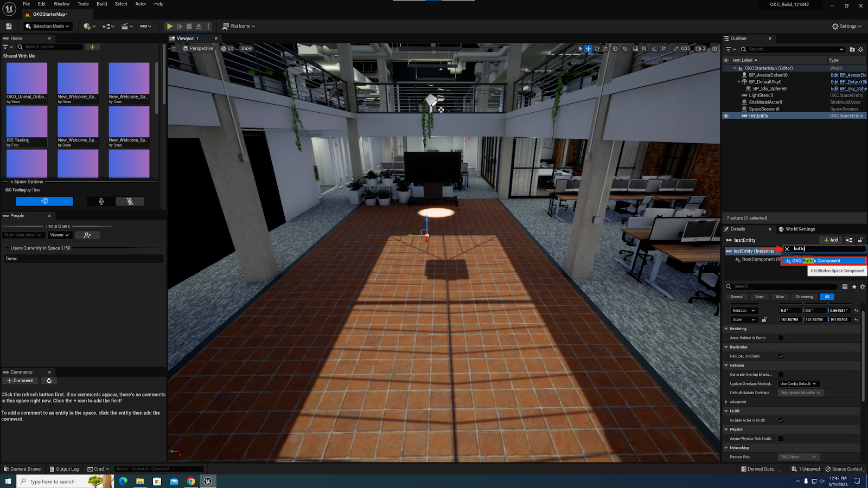The image size is (868, 488).
Task: Toggle Actor Hidden In Game checkbox
Action: [781, 338]
